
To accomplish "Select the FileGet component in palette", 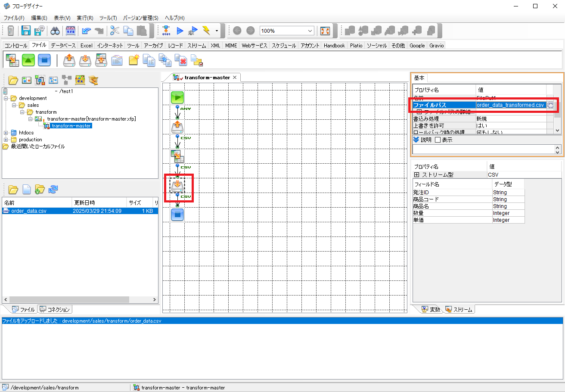I will pos(69,60).
